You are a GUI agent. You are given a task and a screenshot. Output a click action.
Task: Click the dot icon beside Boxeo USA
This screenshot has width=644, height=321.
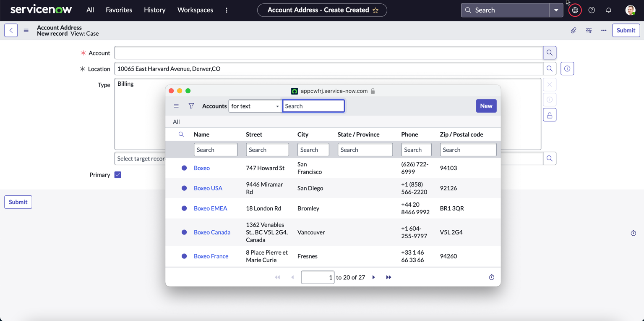184,188
